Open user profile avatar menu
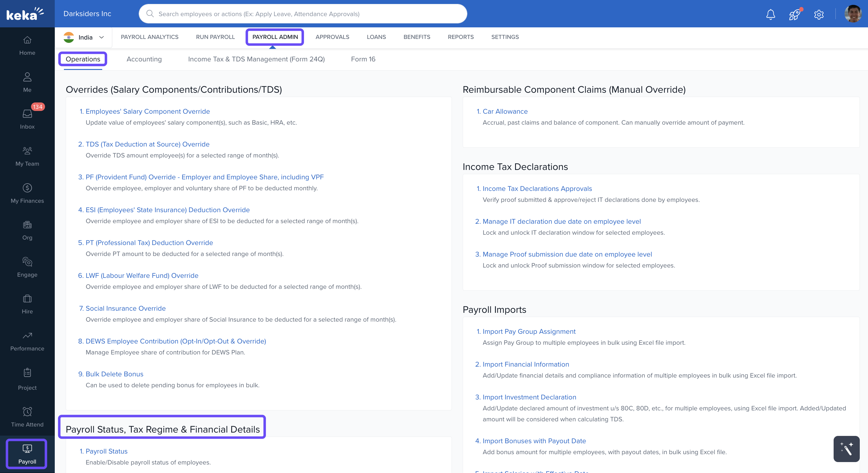Screen dimensions: 868x473 [x=852, y=14]
